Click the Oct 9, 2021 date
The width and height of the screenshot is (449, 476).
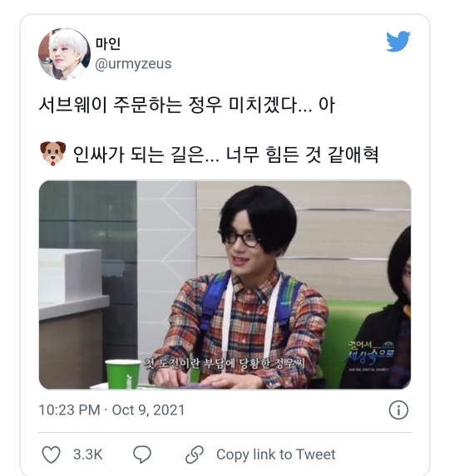(x=148, y=410)
